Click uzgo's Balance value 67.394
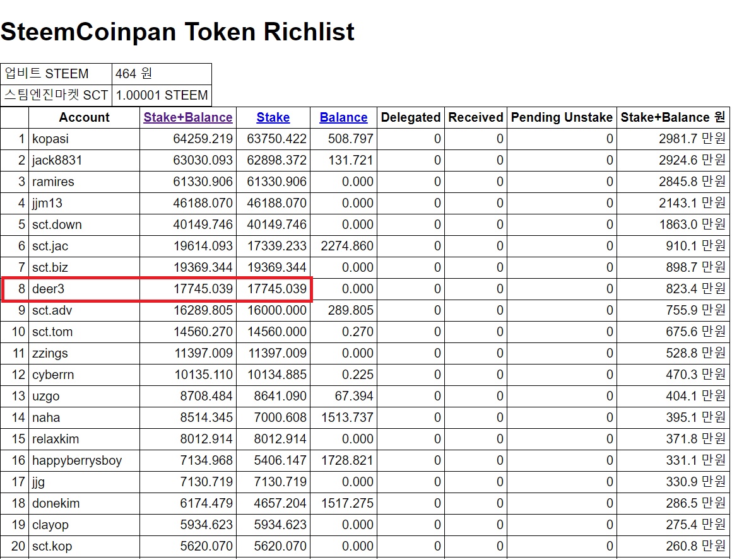Image resolution: width=732 pixels, height=560 pixels. tap(354, 396)
